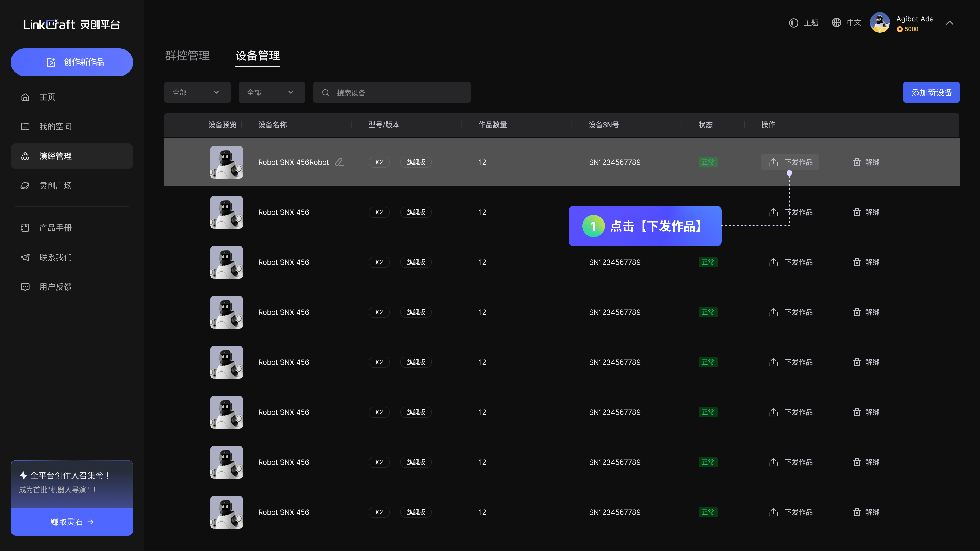Switch to the 群控管理 tab
Viewport: 980px width, 551px height.
[187, 56]
